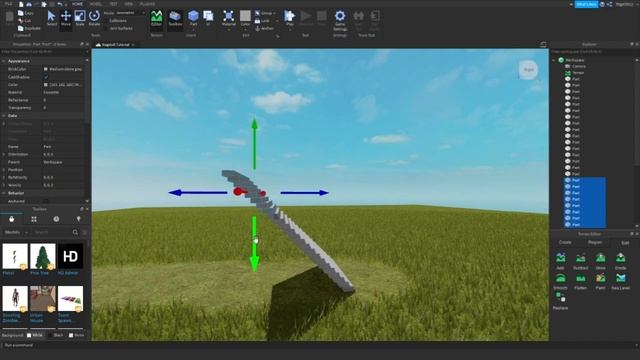640x360 pixels.
Task: Collapse the Appearance property section
Action: point(4,61)
